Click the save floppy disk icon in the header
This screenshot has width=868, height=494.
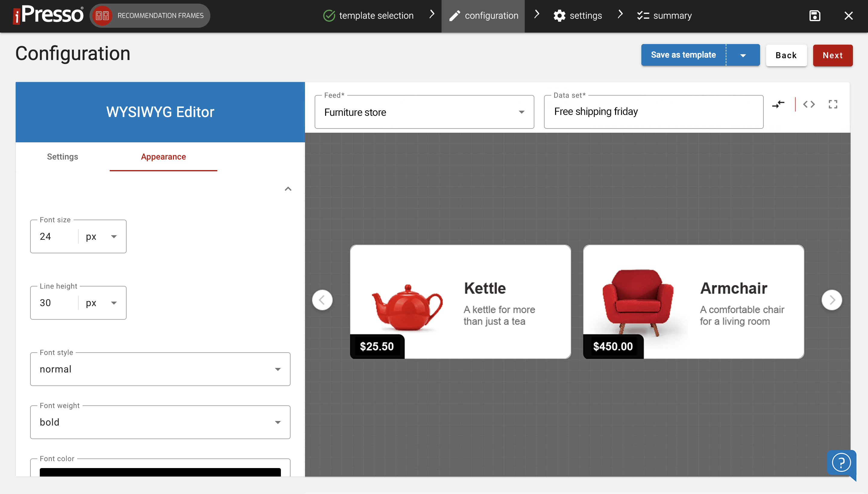click(x=815, y=16)
